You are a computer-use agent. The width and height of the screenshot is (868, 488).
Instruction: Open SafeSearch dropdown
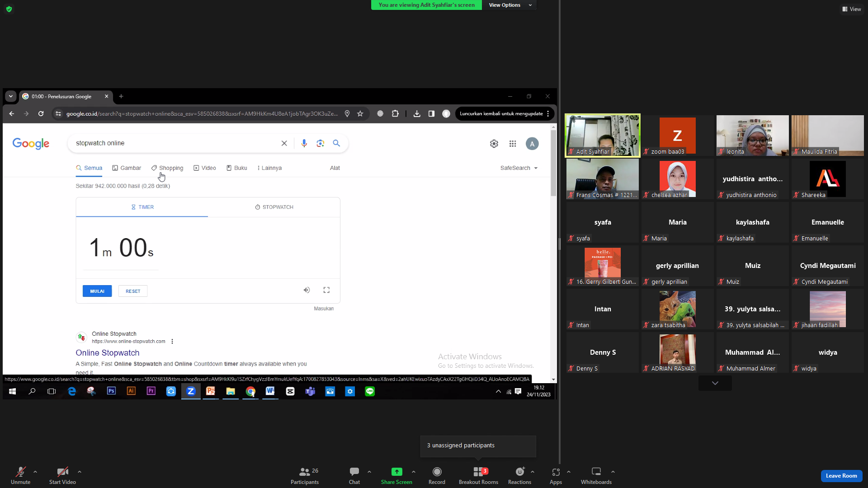[519, 168]
